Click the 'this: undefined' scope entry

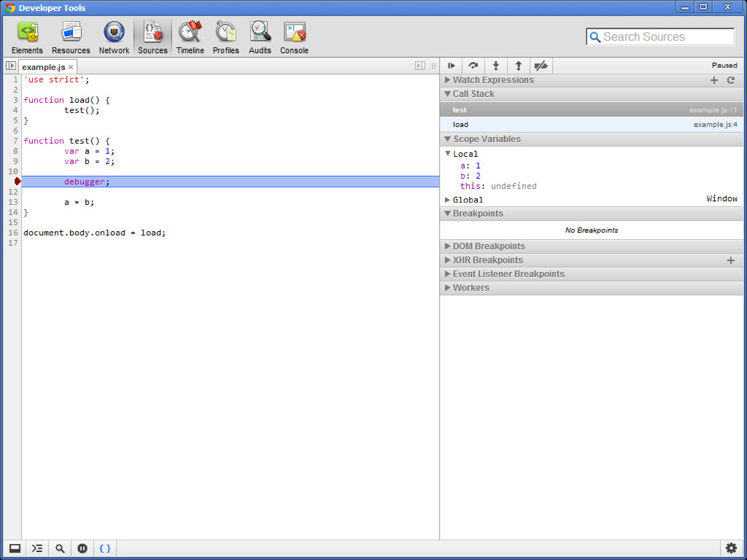(x=498, y=186)
